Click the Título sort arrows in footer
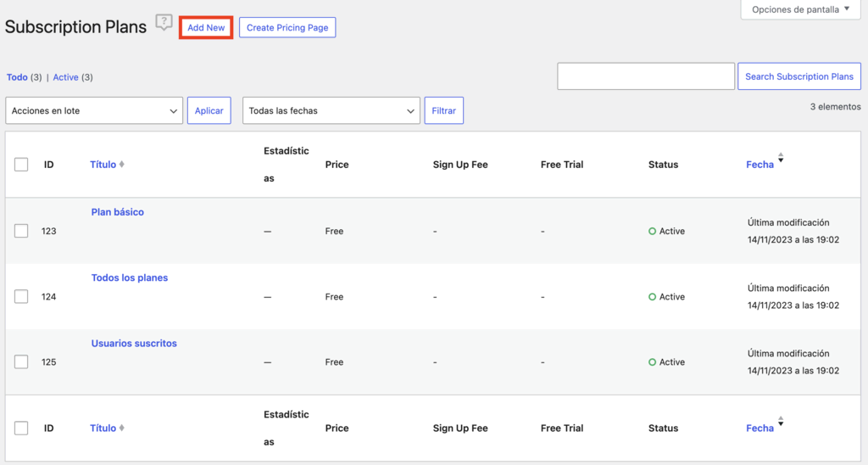Viewport: 868px width, 465px height. point(122,429)
